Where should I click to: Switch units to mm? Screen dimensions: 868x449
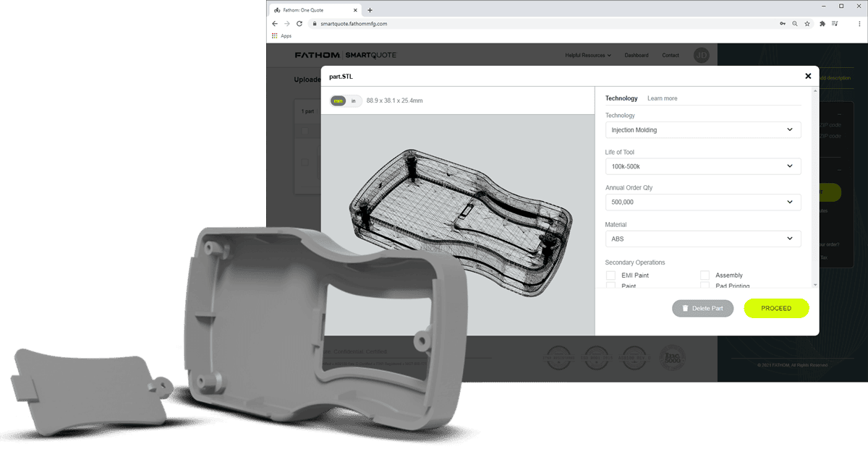(x=338, y=101)
